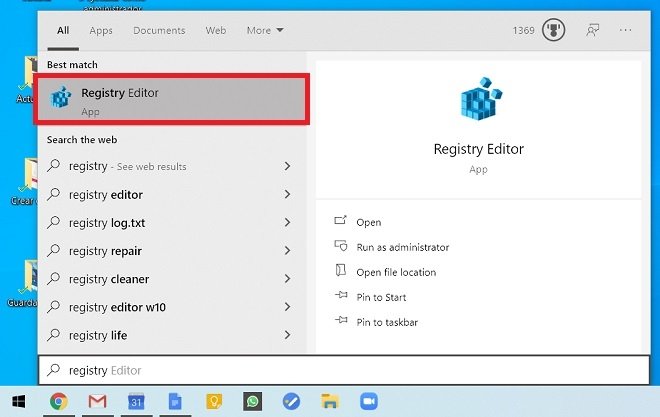Expand arrow next to 'registry cleaner'
Image resolution: width=660 pixels, height=417 pixels.
pos(287,279)
